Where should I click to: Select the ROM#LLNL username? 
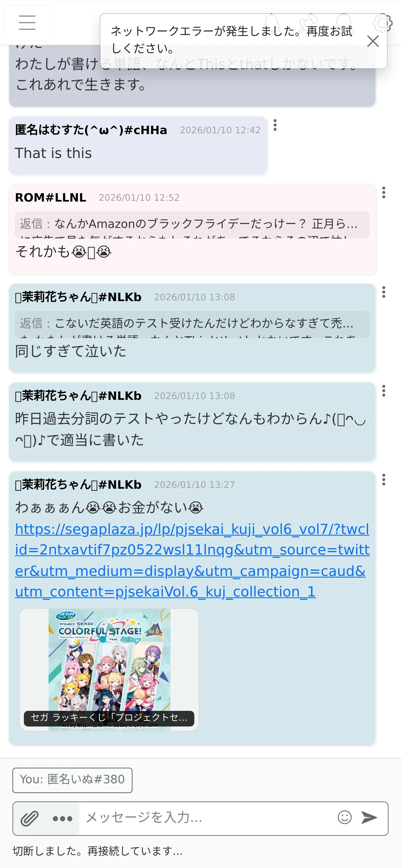51,197
